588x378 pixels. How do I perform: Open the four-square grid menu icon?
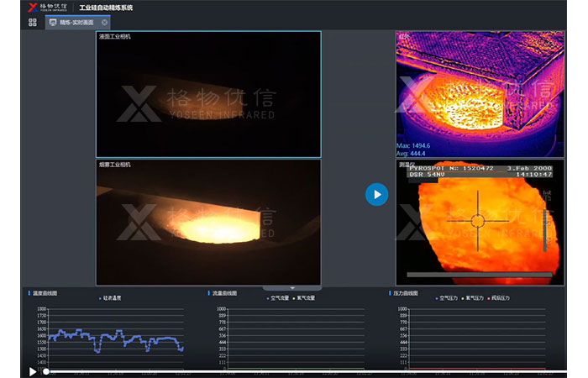[x=33, y=23]
